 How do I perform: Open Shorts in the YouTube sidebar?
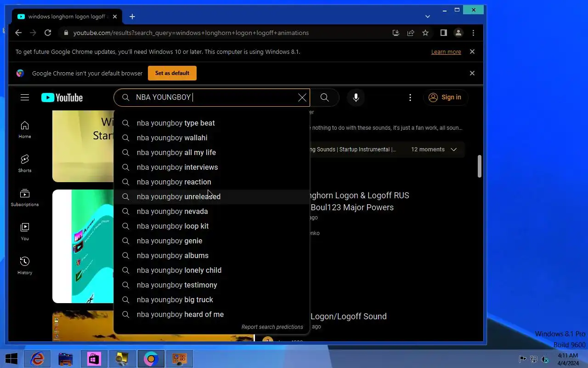point(25,164)
